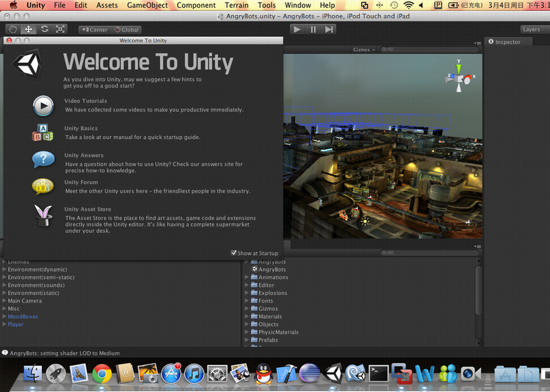Expand Environment(sounds) in Hierarchy

coord(4,285)
